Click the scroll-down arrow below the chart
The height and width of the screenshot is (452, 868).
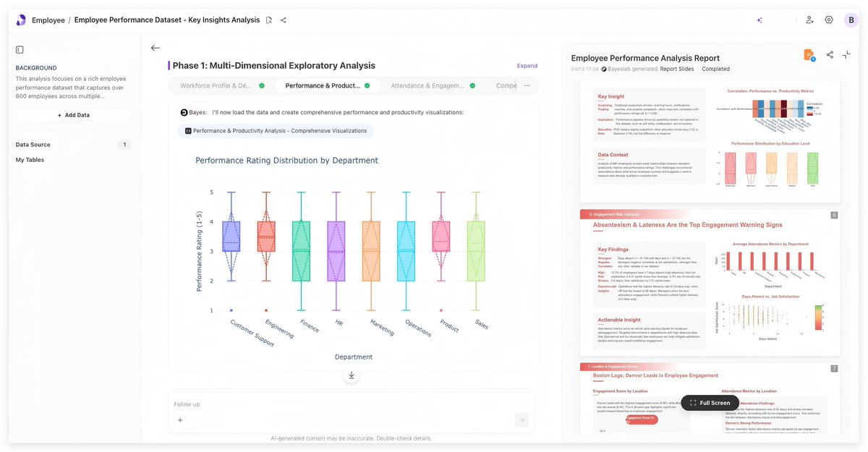click(352, 375)
